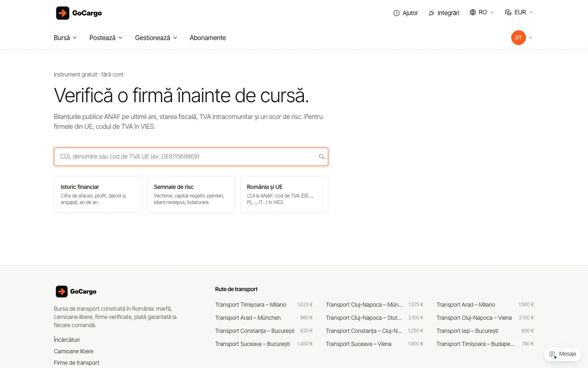
Task: Click the Mesaje chat bubble icon
Action: click(552, 354)
